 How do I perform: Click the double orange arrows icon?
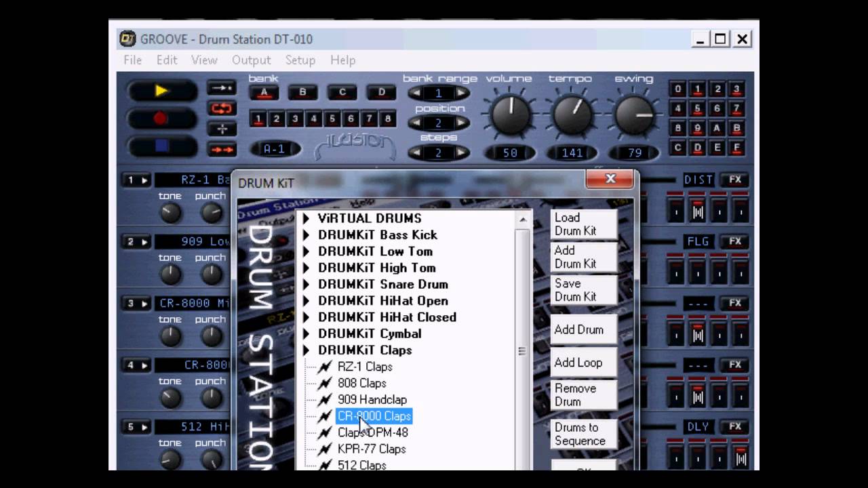click(222, 150)
